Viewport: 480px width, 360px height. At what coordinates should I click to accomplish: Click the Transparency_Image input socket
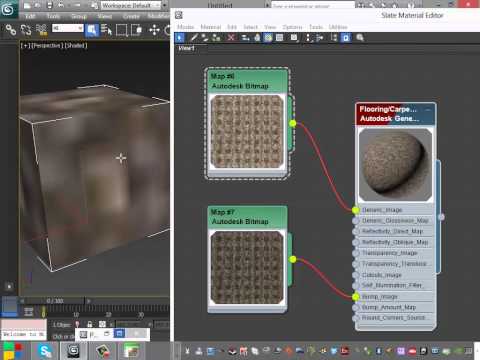(x=356, y=253)
